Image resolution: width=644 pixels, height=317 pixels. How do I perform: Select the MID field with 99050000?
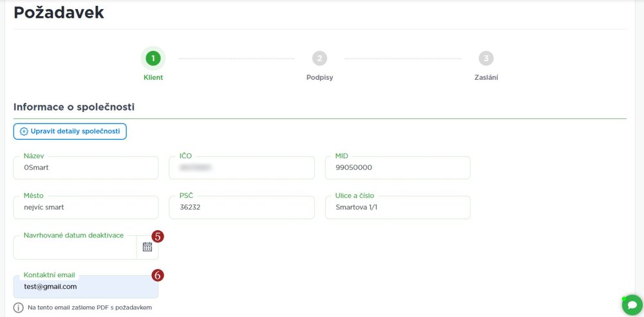[x=397, y=168]
